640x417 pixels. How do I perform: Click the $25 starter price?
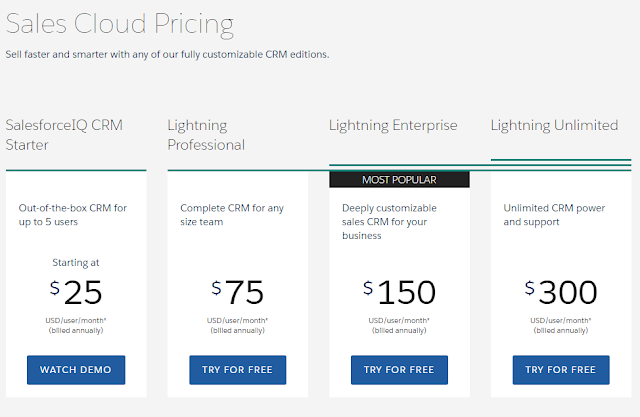76,292
